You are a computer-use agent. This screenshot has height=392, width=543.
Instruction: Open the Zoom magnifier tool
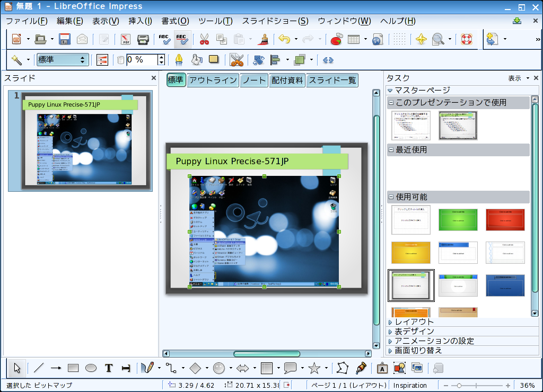coord(438,39)
